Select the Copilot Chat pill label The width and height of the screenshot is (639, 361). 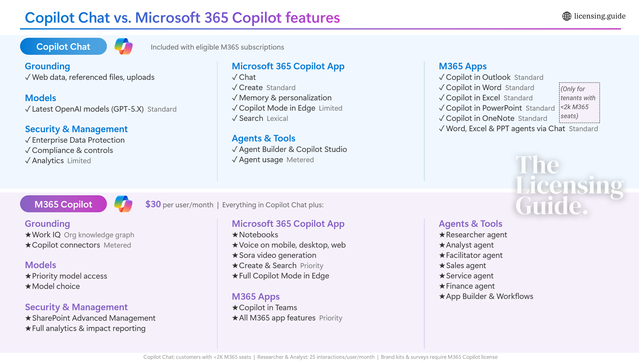pyautogui.click(x=63, y=46)
